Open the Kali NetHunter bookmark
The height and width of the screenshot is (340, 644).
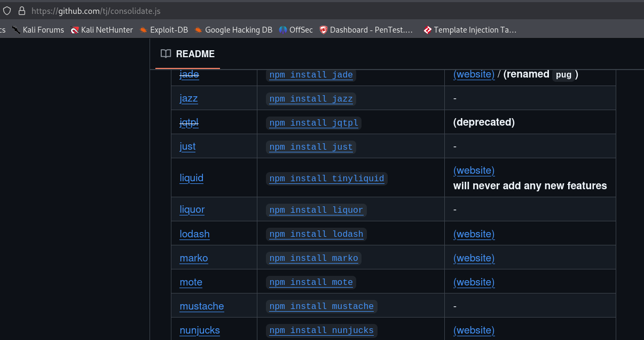101,30
